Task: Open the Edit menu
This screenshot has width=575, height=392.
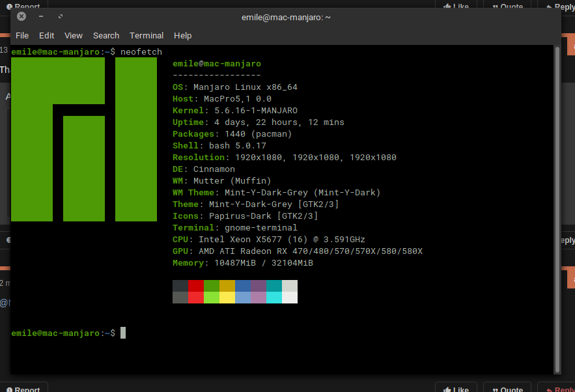Action: [47, 36]
